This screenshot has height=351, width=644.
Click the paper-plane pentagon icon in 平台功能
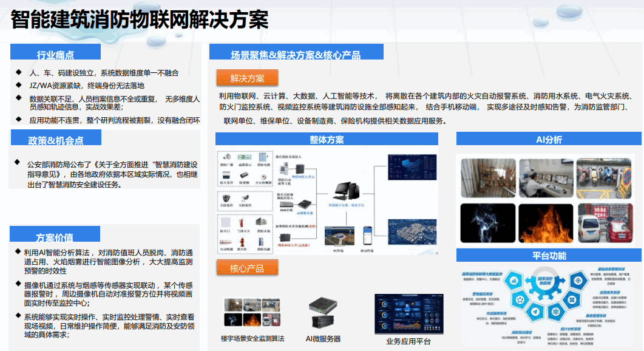click(x=535, y=312)
